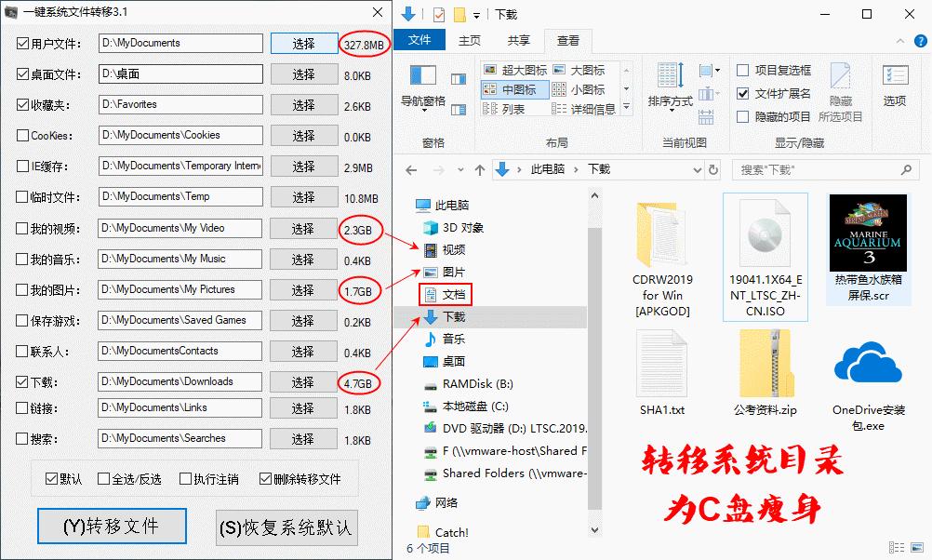Open the address bar dropdown arrow
The image size is (932, 560).
(x=699, y=169)
